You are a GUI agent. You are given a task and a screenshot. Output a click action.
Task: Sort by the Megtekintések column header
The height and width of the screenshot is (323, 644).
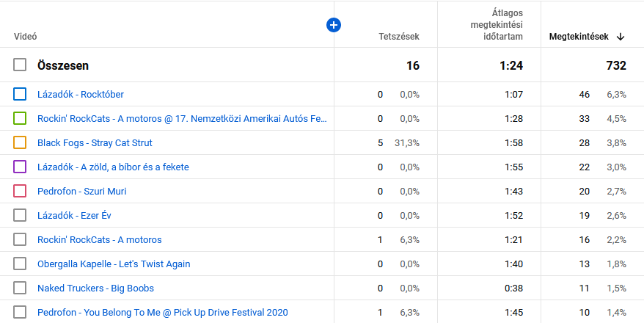[579, 37]
